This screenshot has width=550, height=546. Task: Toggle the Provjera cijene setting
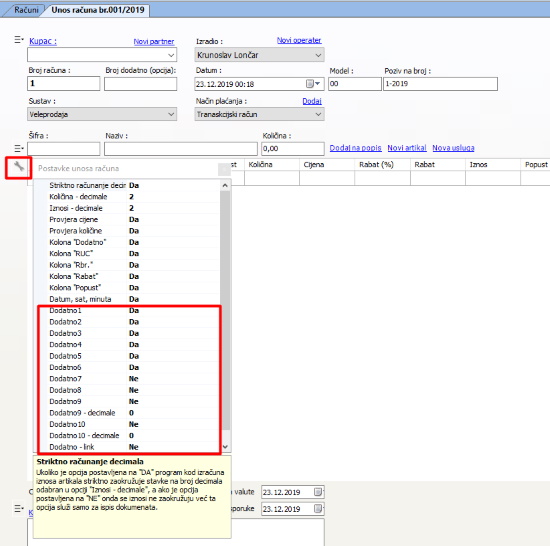[133, 220]
